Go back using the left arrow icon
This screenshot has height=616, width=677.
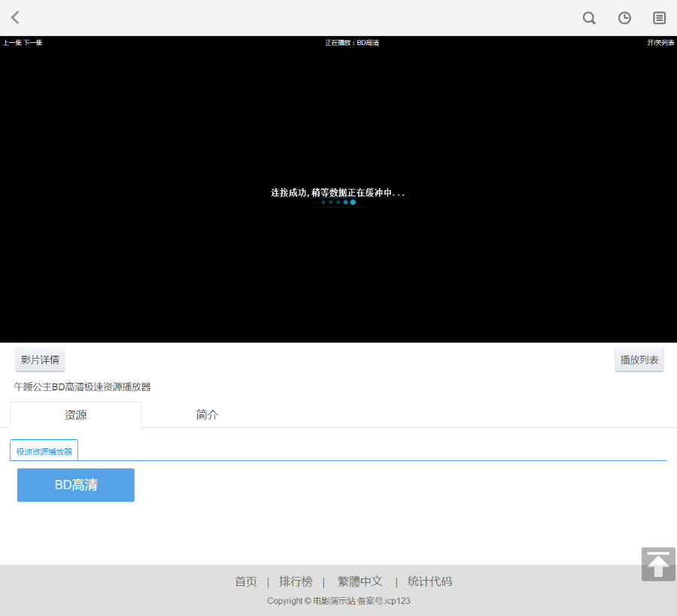[15, 18]
